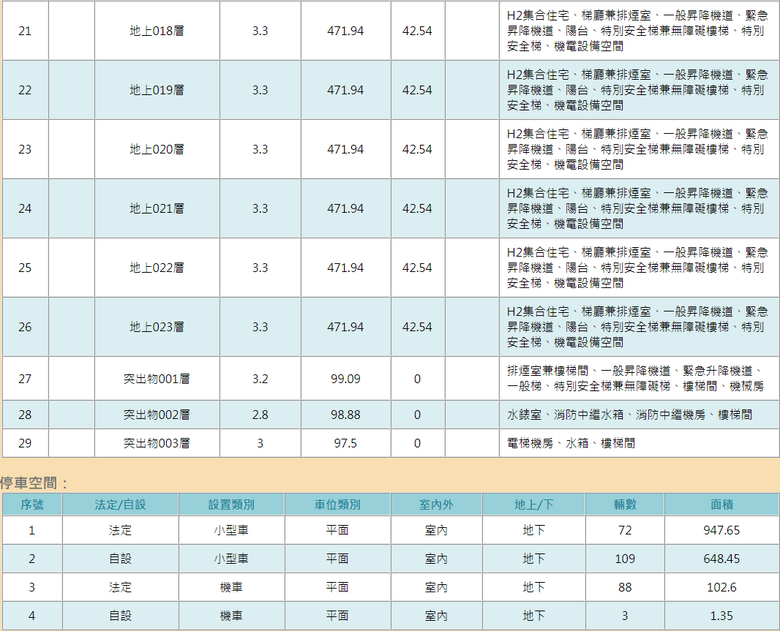Image resolution: width=780 pixels, height=631 pixels.
Task: Click parking count 109
Action: coord(625,559)
